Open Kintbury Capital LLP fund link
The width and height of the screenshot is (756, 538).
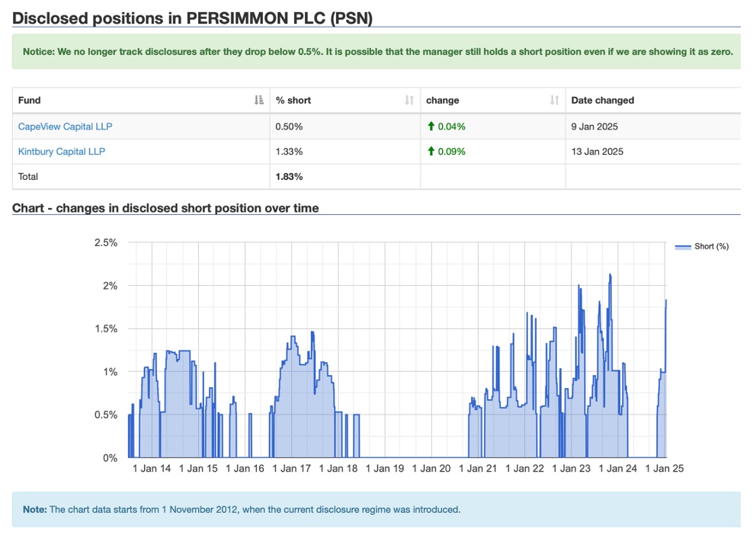61,152
